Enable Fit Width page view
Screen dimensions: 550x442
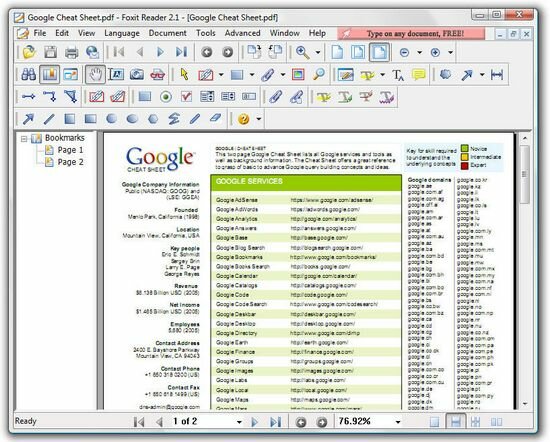pos(379,52)
